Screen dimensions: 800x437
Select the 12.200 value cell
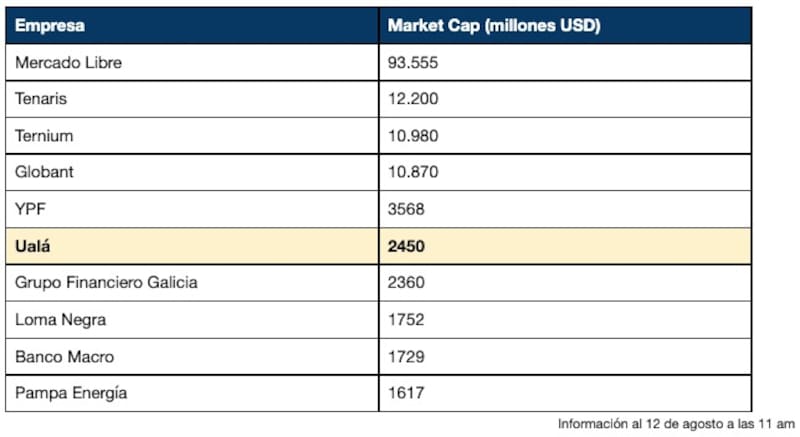413,99
